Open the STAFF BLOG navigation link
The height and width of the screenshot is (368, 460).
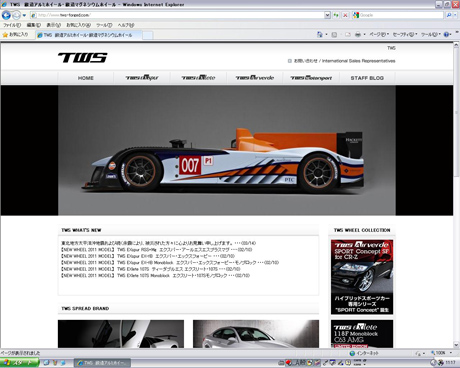(367, 78)
